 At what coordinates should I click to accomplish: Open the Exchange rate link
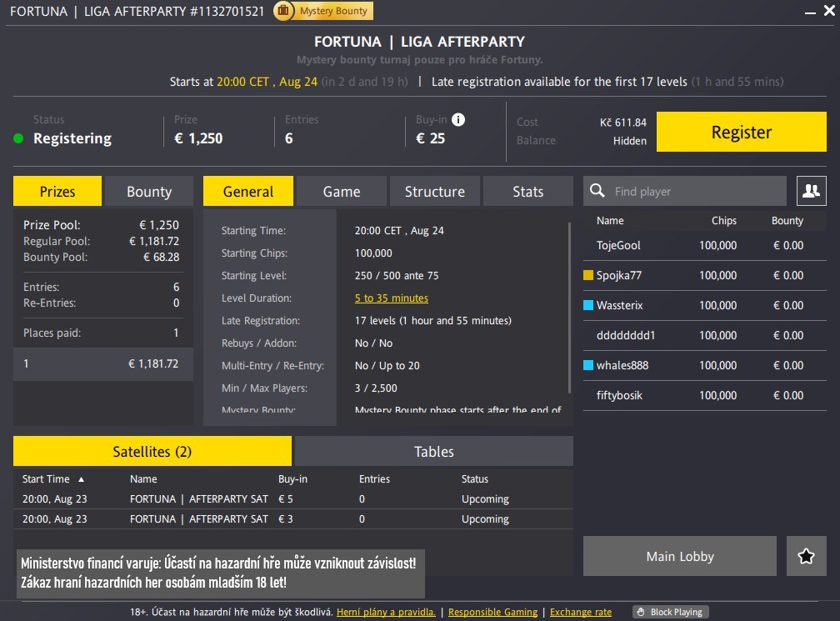click(580, 612)
